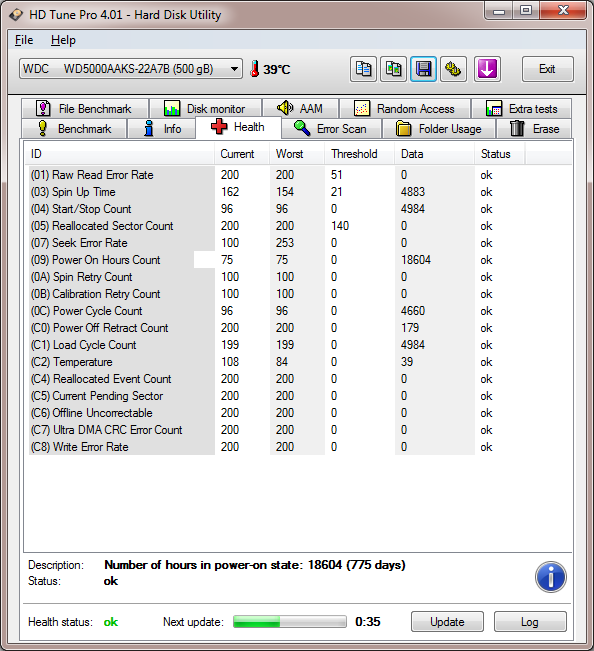Open the Help menu
594x651 pixels.
pos(63,40)
